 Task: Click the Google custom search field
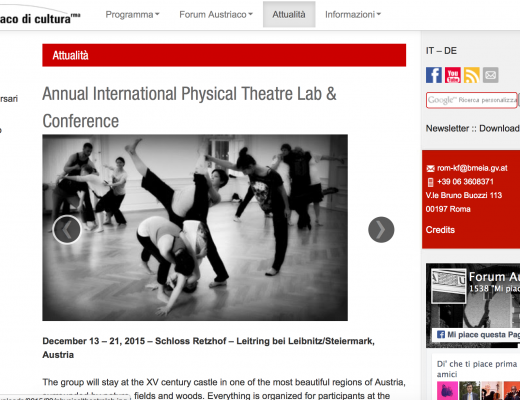[472, 100]
